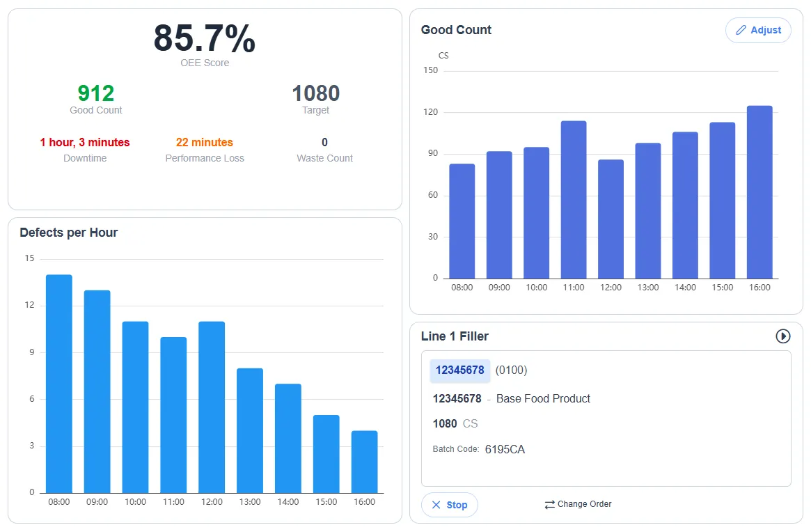Click the 12:00 bar in Defects per Hour
The height and width of the screenshot is (532, 811).
[212, 407]
